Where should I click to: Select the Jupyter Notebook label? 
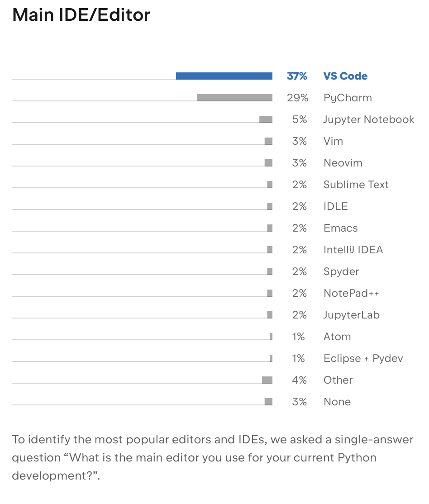(x=368, y=119)
